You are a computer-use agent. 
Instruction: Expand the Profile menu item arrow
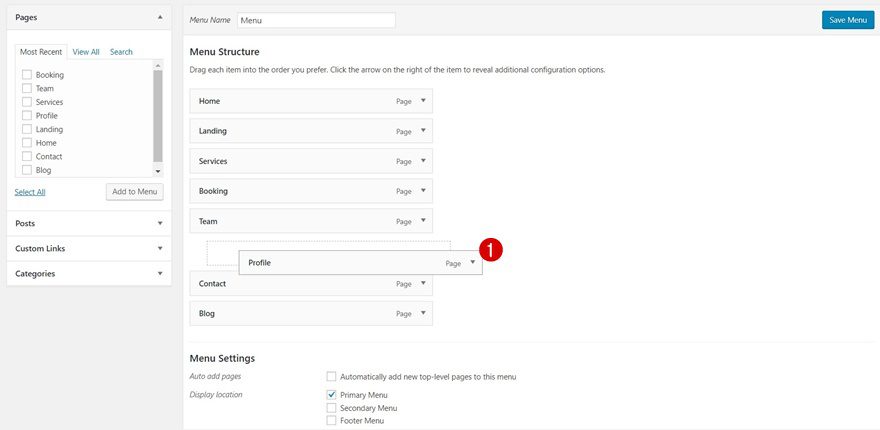pyautogui.click(x=473, y=263)
